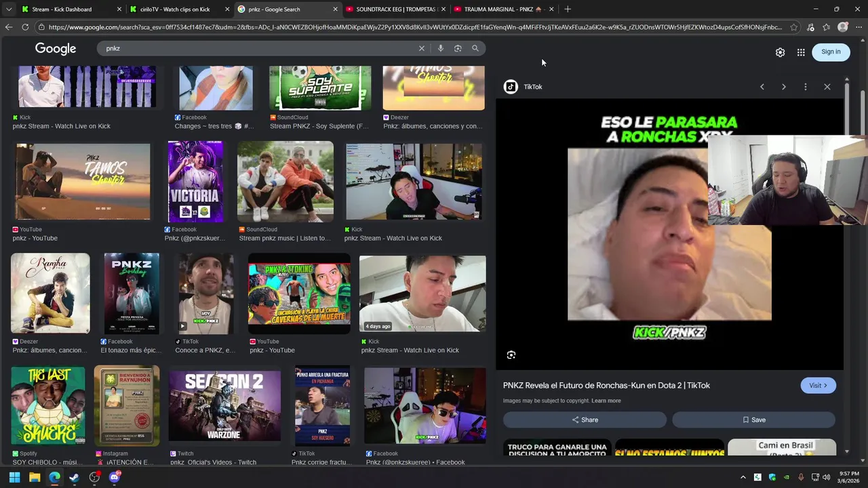This screenshot has width=868, height=488.
Task: Open volume control in system tray
Action: click(x=826, y=477)
